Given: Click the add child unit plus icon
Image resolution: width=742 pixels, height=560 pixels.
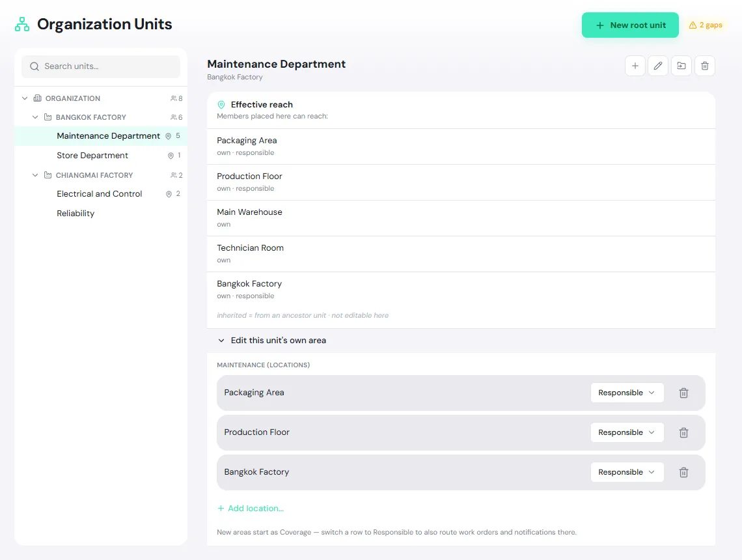Looking at the screenshot, I should 635,66.
